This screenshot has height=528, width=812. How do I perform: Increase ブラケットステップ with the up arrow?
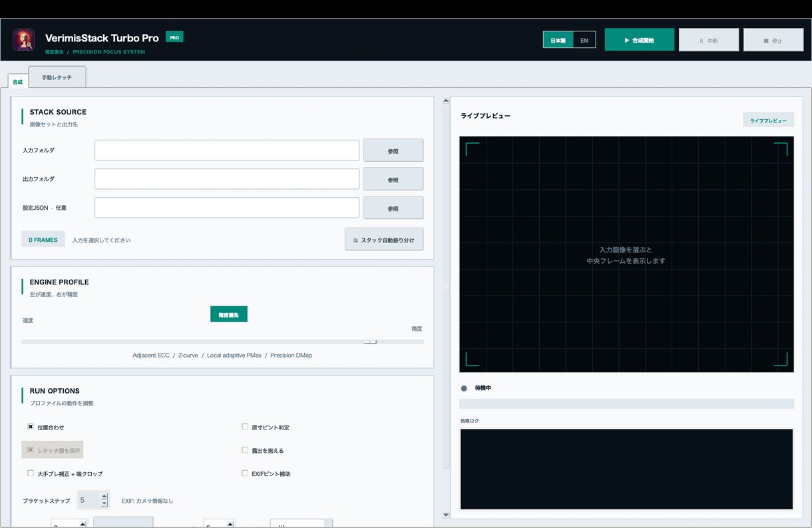104,497
